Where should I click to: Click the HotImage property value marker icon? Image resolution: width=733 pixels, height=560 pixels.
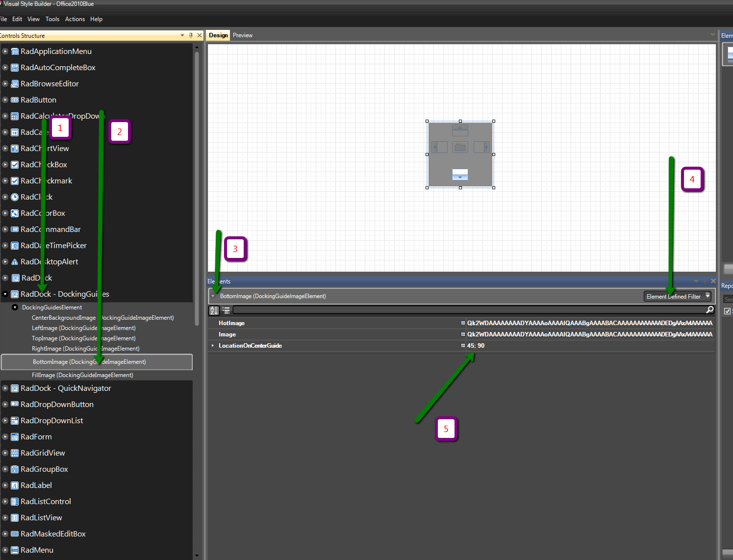463,323
